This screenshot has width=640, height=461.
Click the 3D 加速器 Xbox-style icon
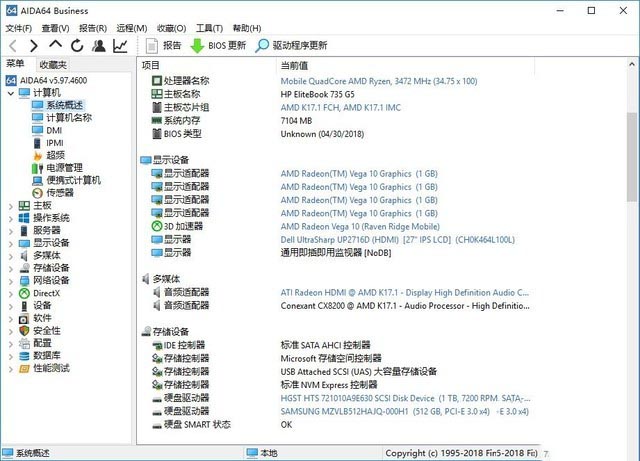[157, 226]
